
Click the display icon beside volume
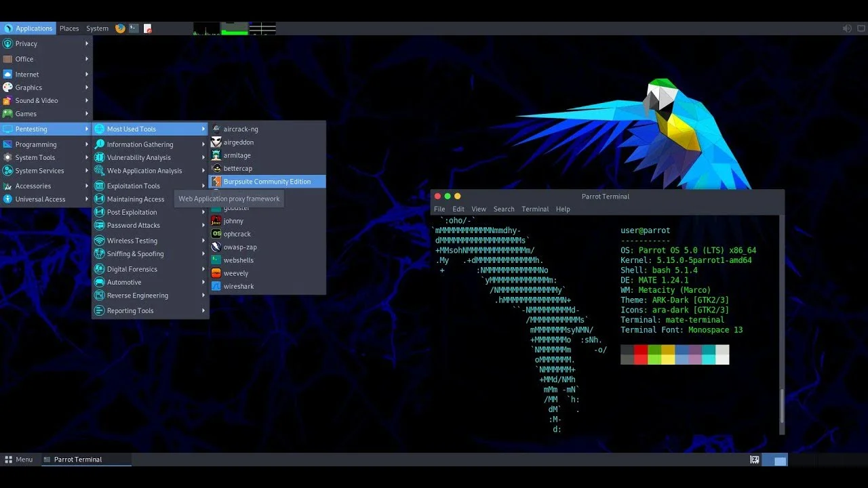click(860, 28)
